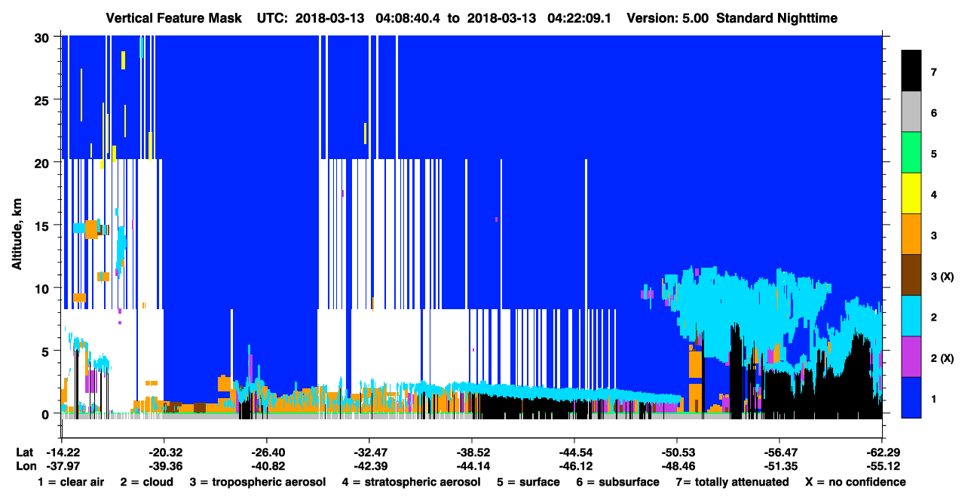Screen dimensions: 980x503
Task: Click the latitude value '-14.22'
Action: [x=62, y=452]
